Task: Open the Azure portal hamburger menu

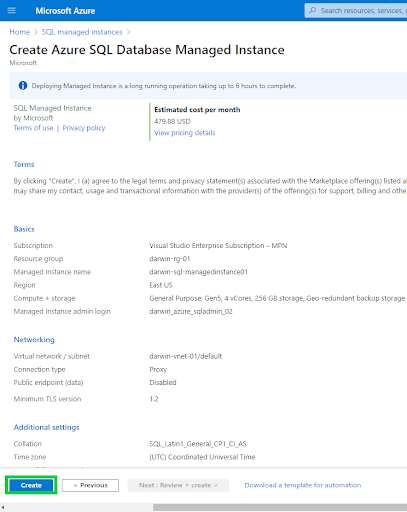Action: [11, 11]
